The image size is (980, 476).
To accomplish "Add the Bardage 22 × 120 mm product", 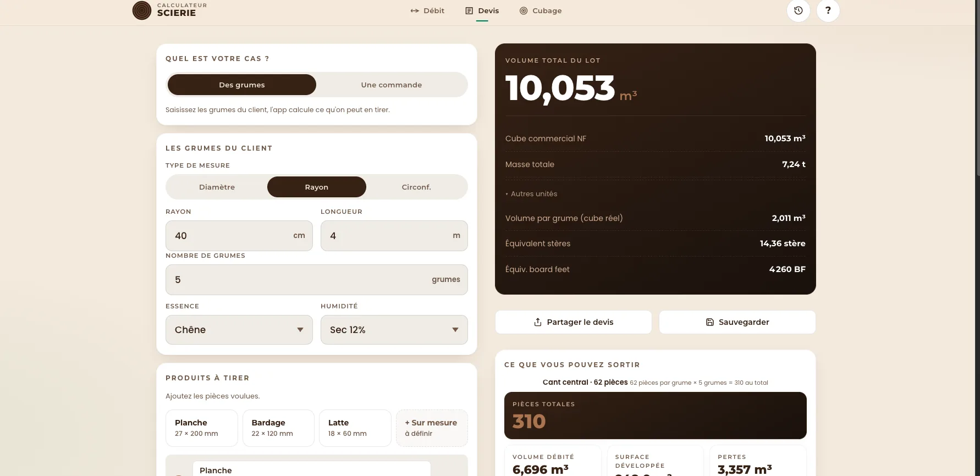I will point(278,428).
